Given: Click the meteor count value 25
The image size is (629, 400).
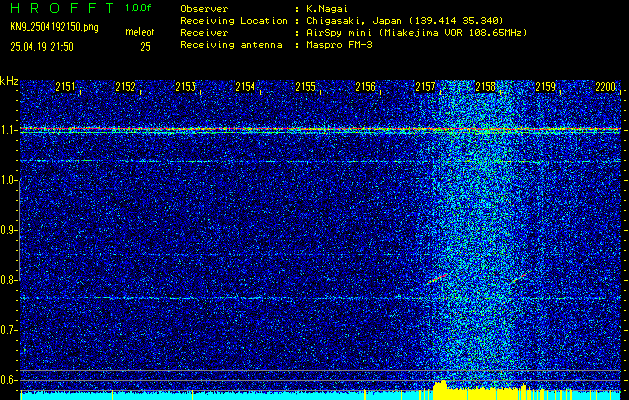Looking at the screenshot, I should click(x=145, y=47).
